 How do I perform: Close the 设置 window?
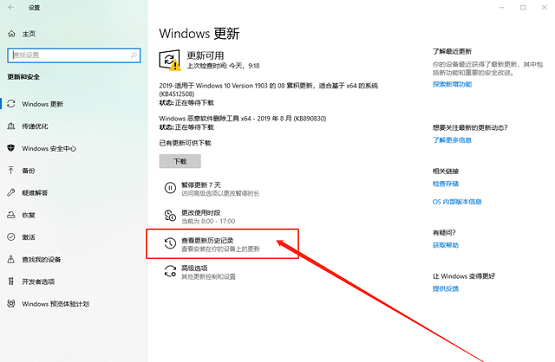(544, 7)
